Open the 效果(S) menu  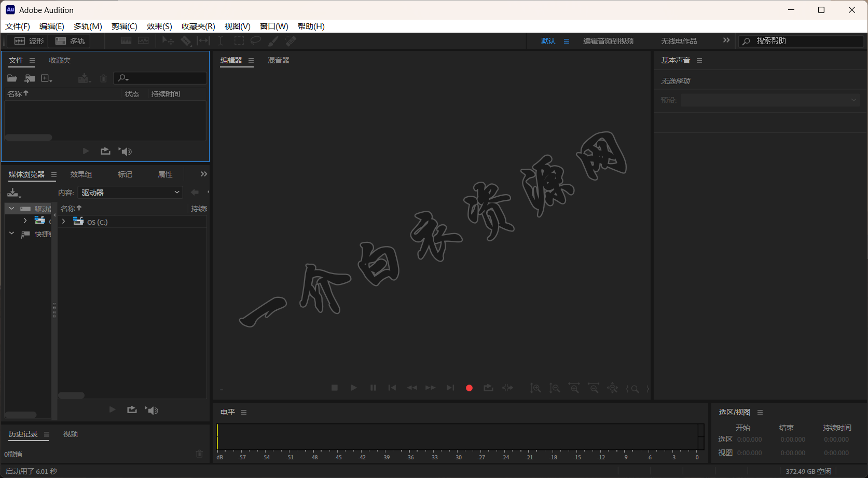coord(159,26)
